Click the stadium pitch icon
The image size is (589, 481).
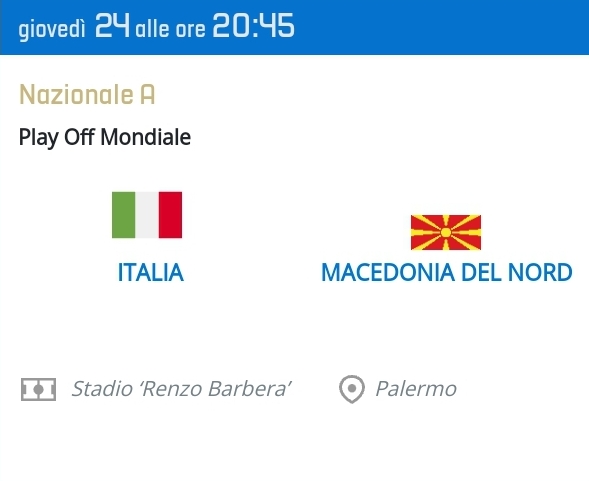(x=38, y=389)
